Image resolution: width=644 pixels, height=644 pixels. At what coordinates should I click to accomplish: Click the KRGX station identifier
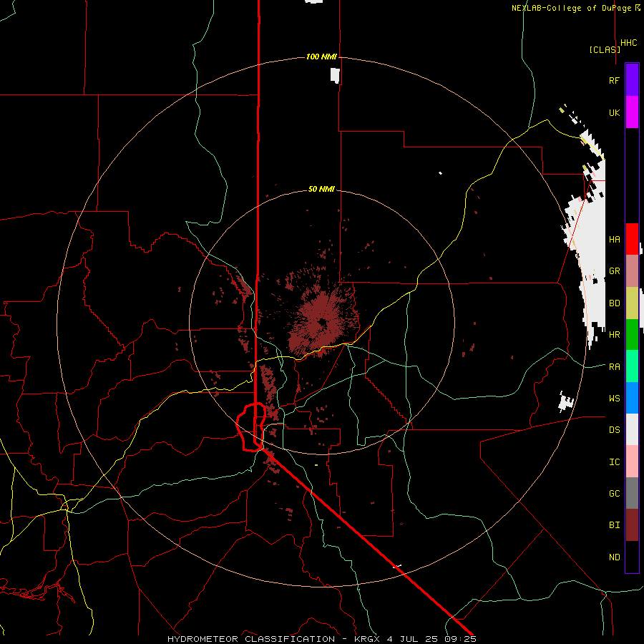[x=368, y=639]
